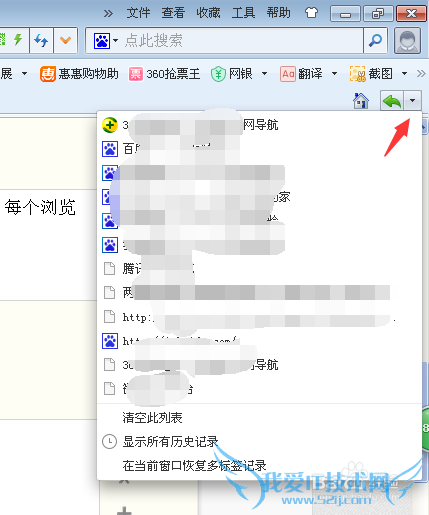Focus the 点此搜索 search box
429x515 pixels.
pos(243,41)
